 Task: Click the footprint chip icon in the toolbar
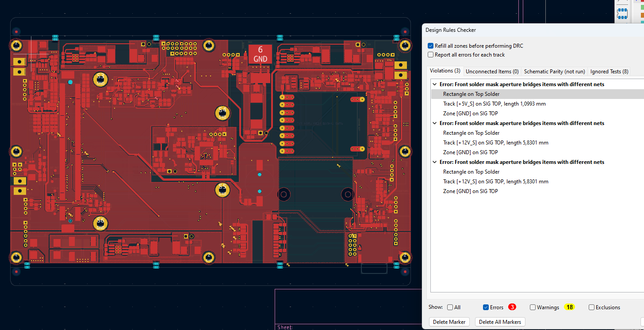(622, 13)
